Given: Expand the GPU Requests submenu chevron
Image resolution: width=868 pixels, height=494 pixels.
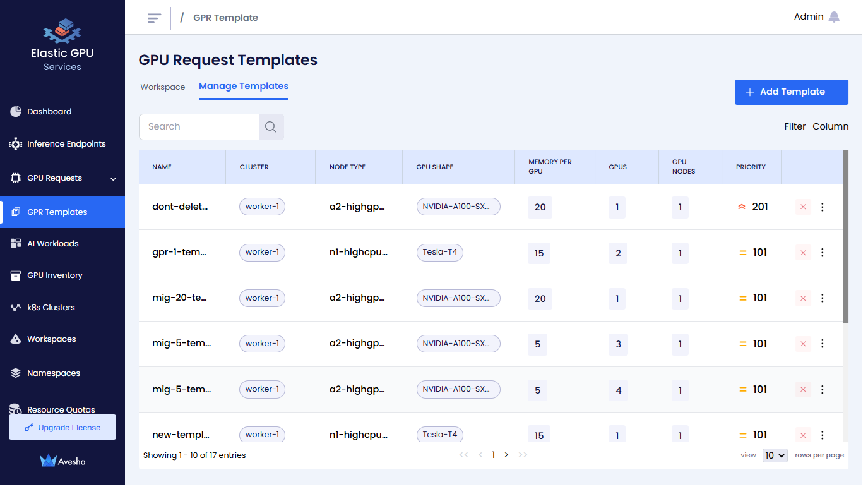Looking at the screenshot, I should pos(113,179).
